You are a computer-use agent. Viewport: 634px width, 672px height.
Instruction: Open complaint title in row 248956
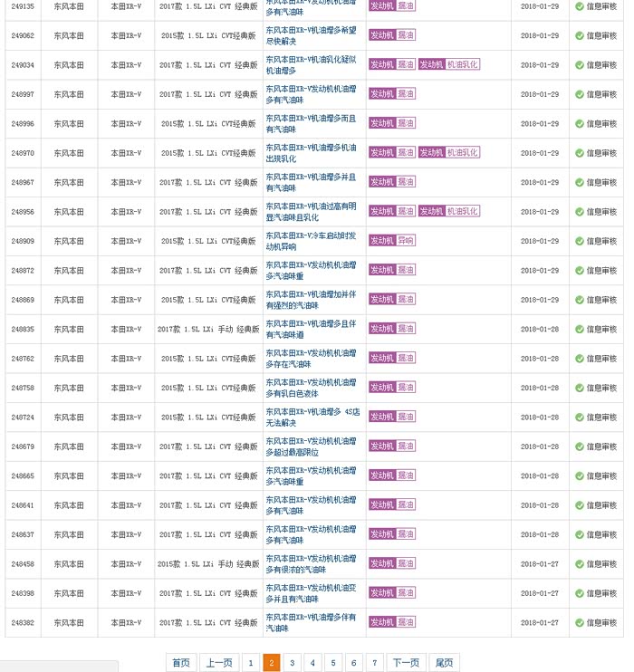pos(310,212)
